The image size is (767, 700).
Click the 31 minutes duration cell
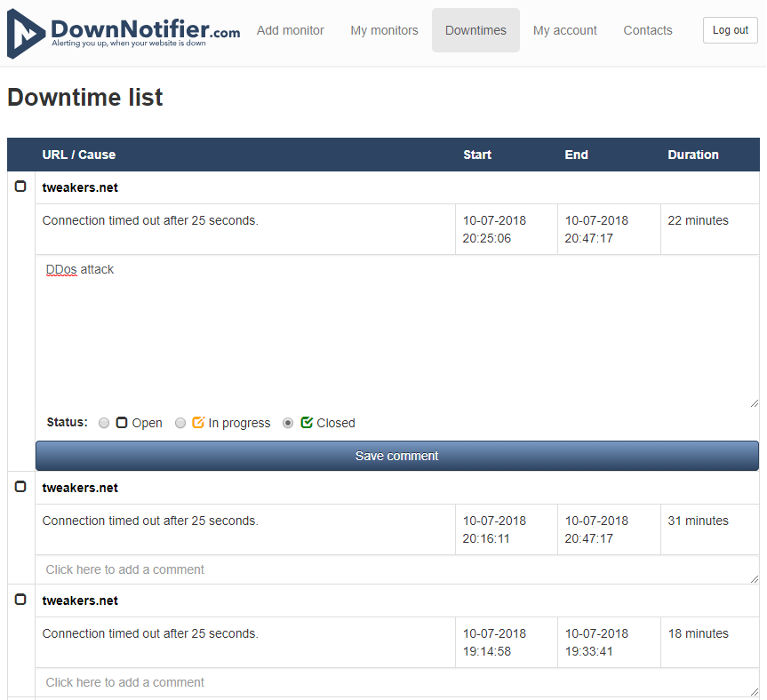pyautogui.click(x=710, y=529)
